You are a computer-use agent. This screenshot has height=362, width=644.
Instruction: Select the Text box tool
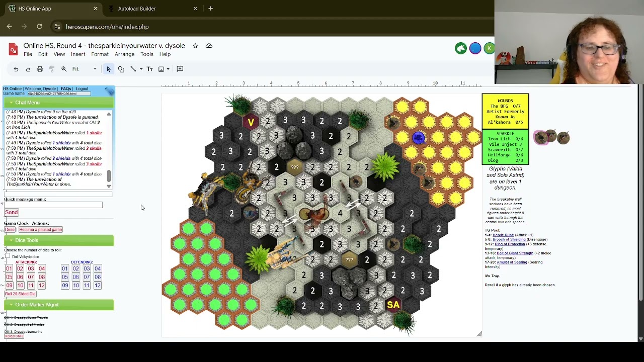tap(149, 69)
